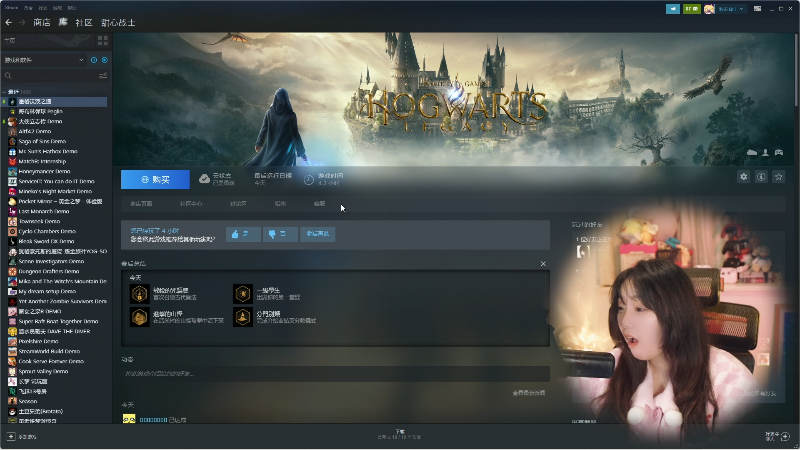Click the profile avatar in title bar
This screenshot has height=450, width=800.
coord(709,9)
